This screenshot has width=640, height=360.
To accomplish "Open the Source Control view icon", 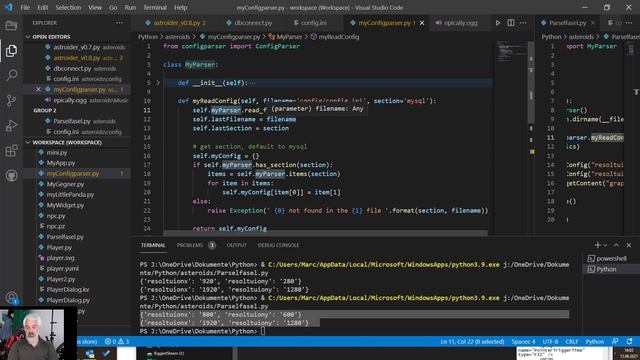I will pos(11,100).
